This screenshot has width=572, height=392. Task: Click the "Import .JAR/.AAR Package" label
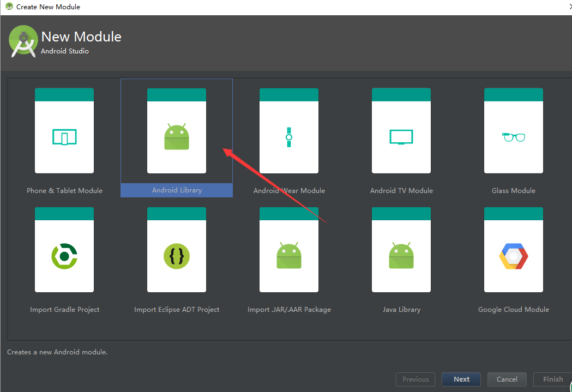pyautogui.click(x=290, y=310)
